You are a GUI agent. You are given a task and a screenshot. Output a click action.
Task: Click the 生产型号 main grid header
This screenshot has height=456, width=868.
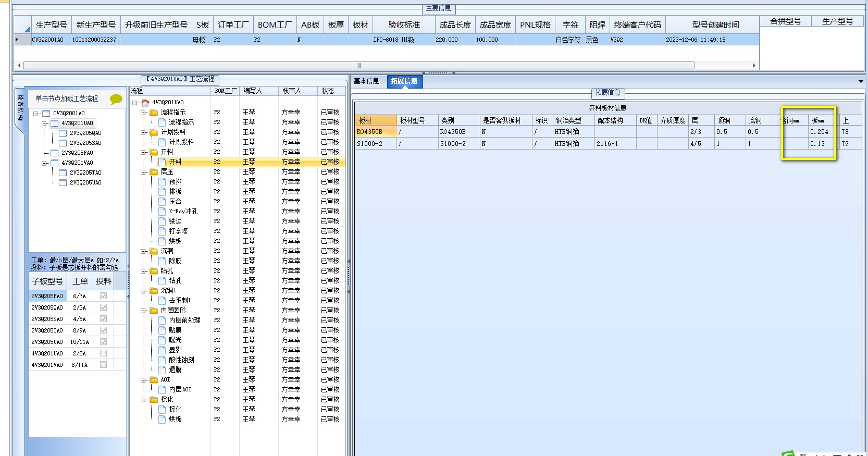coord(51,25)
